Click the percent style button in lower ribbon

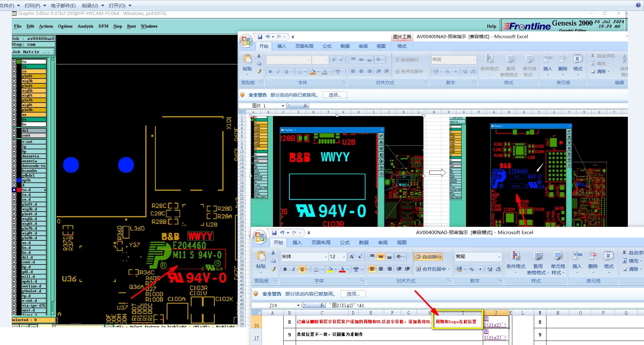471,269
